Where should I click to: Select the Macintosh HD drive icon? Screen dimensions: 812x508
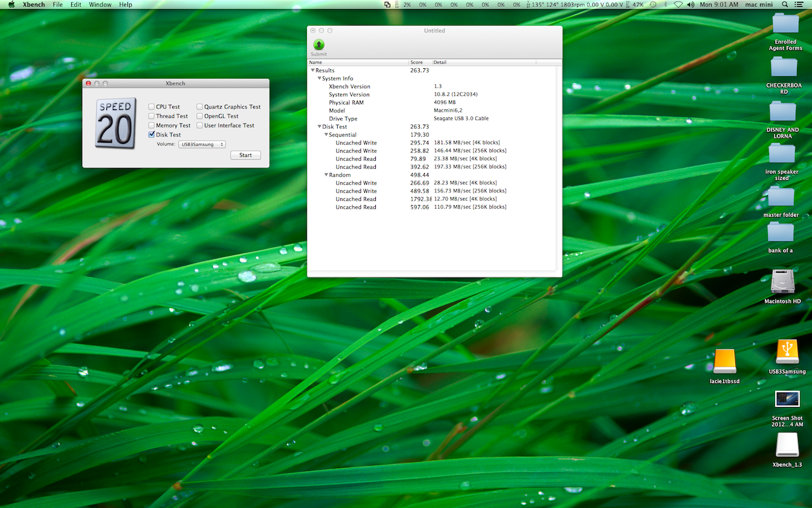click(782, 282)
